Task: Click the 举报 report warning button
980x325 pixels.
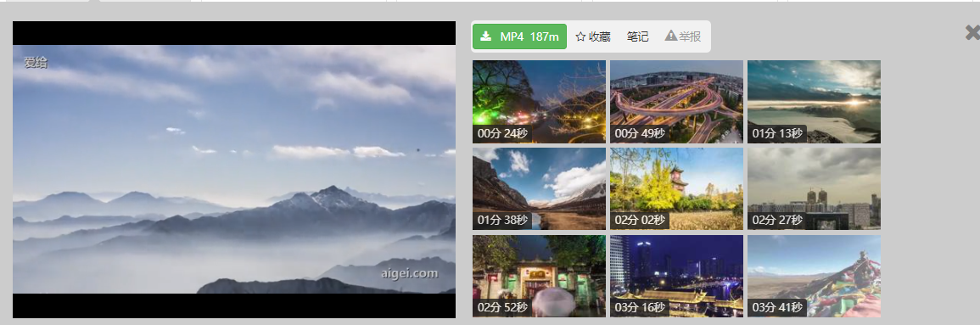Action: (x=682, y=36)
